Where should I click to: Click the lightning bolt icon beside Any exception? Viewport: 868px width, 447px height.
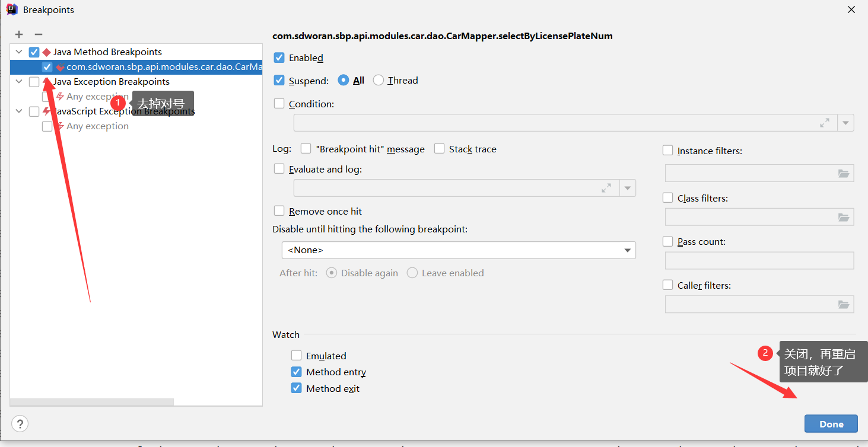61,96
